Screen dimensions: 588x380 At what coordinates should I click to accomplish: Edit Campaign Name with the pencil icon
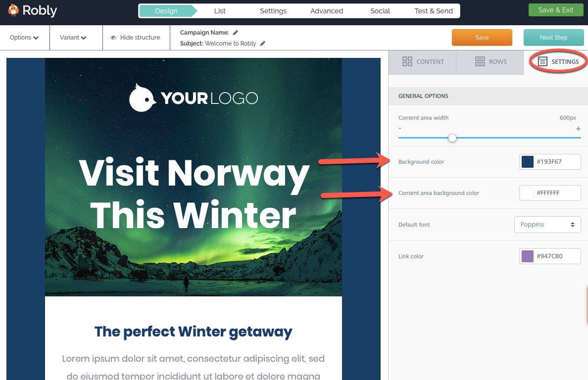pyautogui.click(x=236, y=33)
